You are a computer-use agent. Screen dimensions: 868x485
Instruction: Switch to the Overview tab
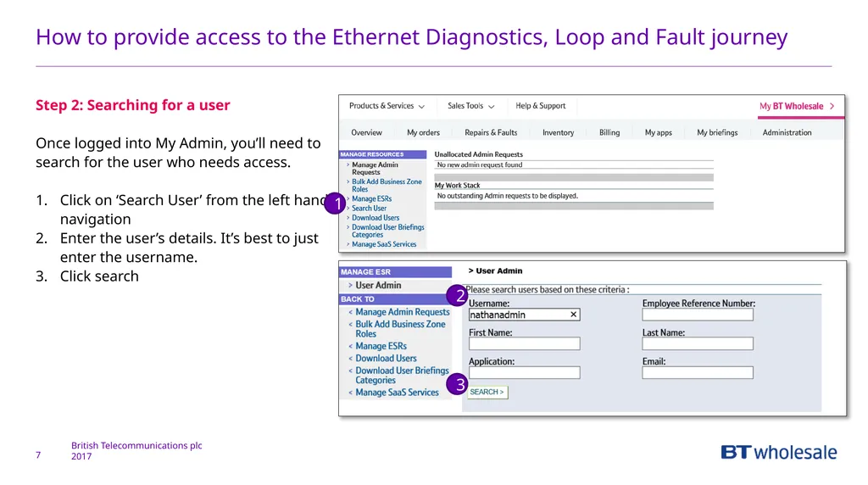(x=366, y=133)
